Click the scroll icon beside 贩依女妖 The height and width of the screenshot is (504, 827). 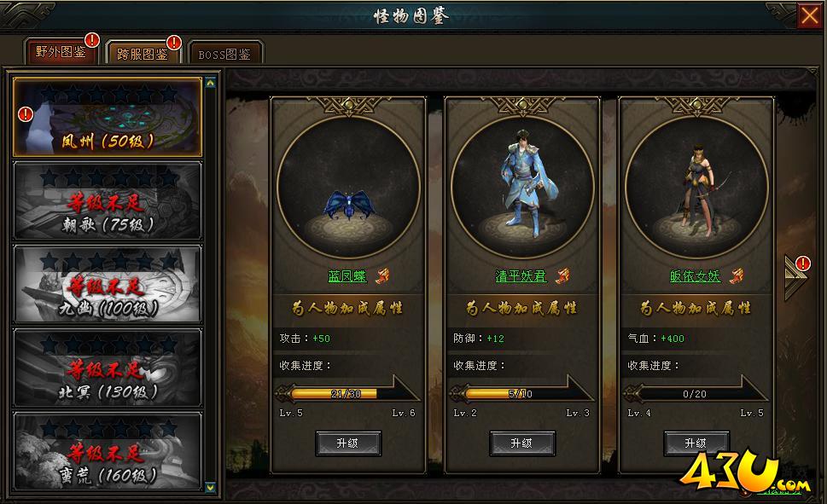point(737,275)
